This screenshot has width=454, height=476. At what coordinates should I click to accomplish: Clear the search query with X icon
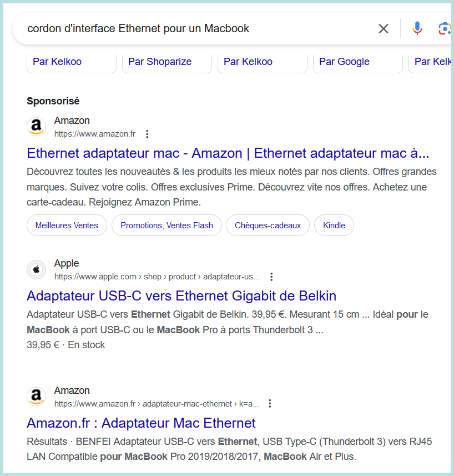tap(384, 28)
